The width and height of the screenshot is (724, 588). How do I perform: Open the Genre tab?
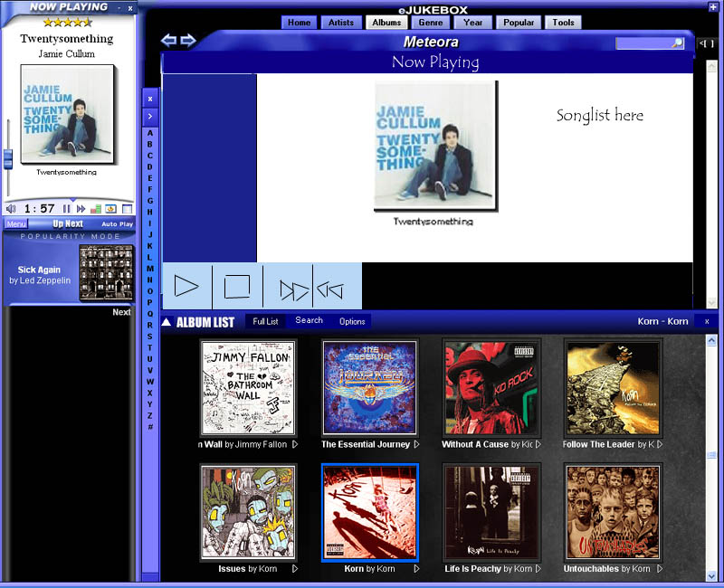tap(431, 22)
